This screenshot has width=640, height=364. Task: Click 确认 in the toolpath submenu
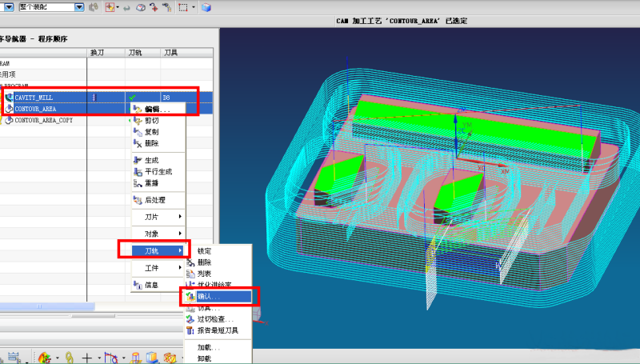click(x=210, y=296)
